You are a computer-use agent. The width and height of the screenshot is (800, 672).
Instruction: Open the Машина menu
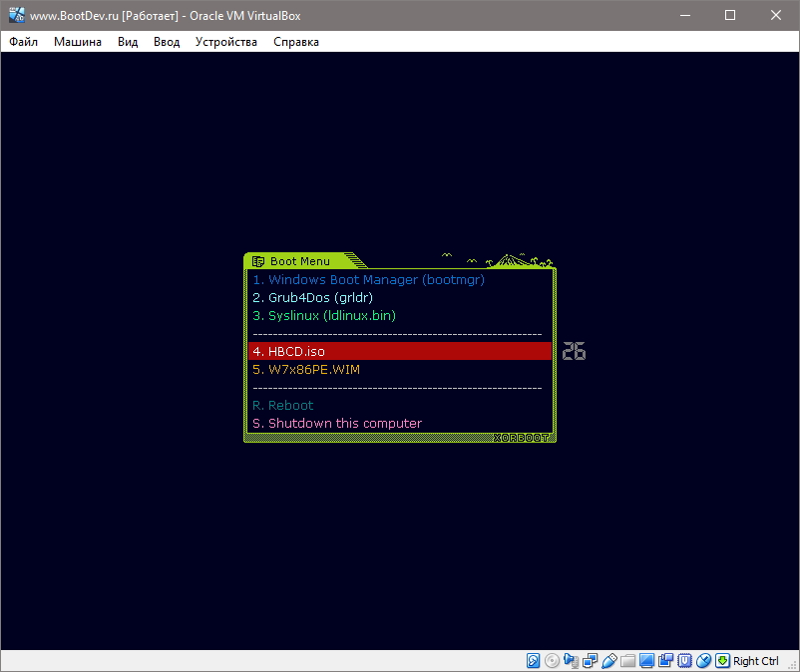[77, 42]
